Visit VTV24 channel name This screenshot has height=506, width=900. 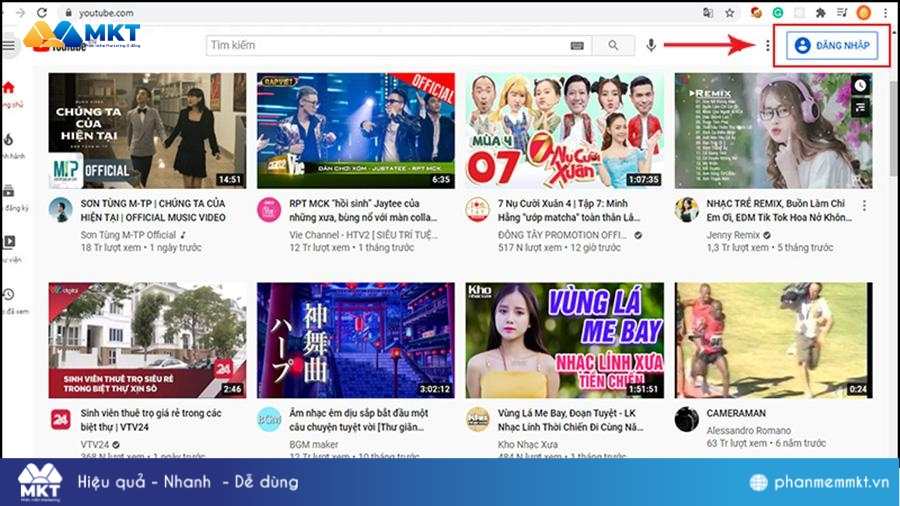pos(95,445)
